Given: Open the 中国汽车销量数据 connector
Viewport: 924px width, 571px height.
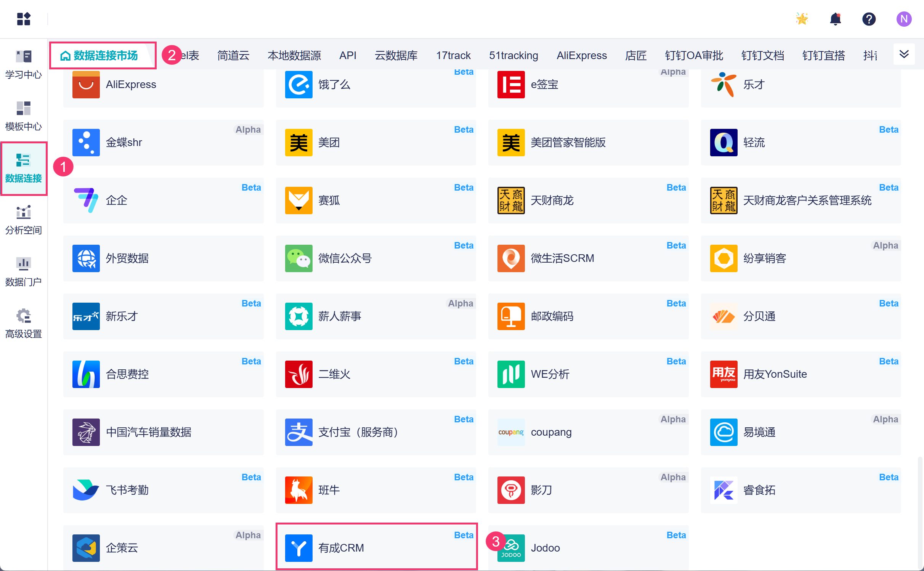Looking at the screenshot, I should click(x=163, y=432).
